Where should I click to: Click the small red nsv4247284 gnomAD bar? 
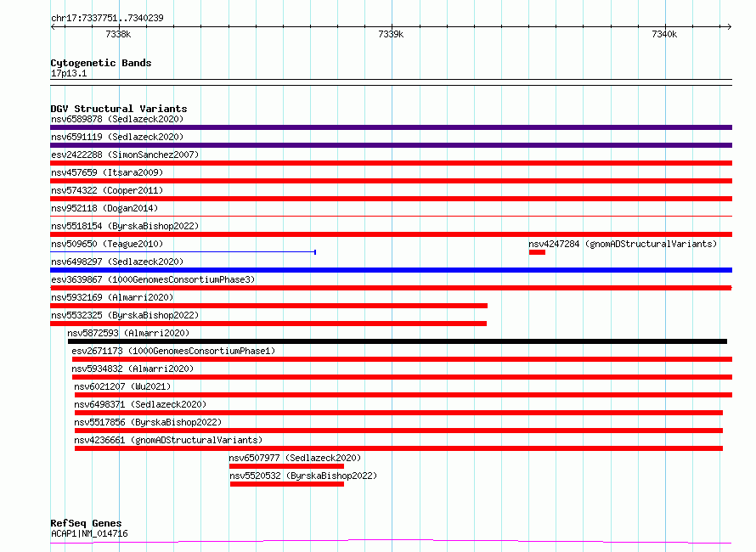(x=537, y=252)
